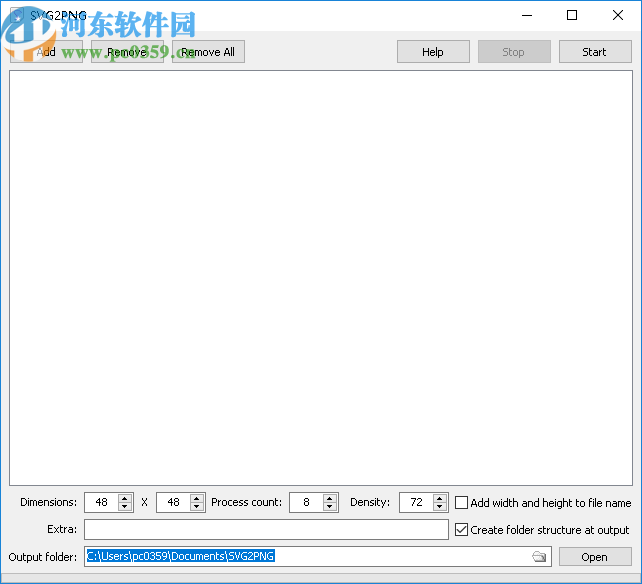This screenshot has height=584, width=642.
Task: Decrease the Process count value
Action: pyautogui.click(x=330, y=507)
